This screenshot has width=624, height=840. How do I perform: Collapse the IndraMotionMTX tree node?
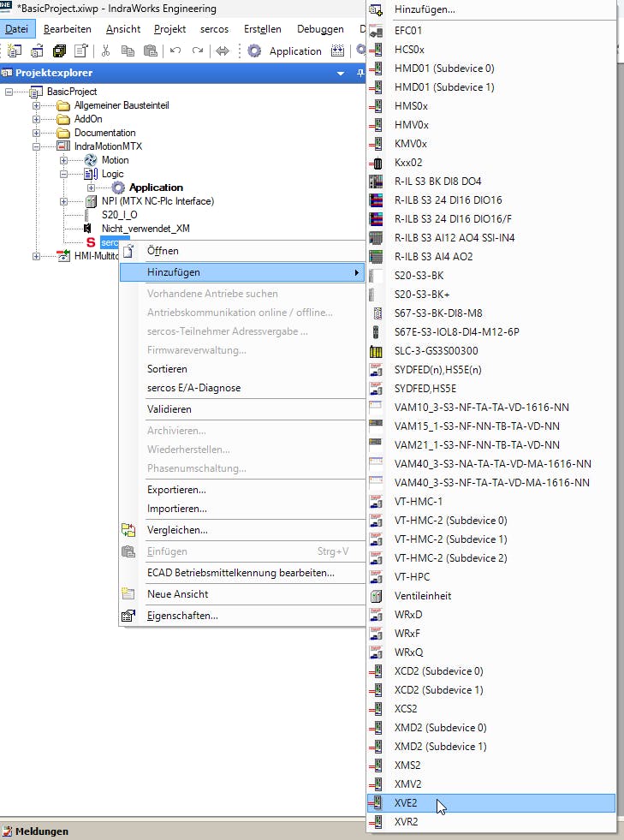(x=37, y=146)
